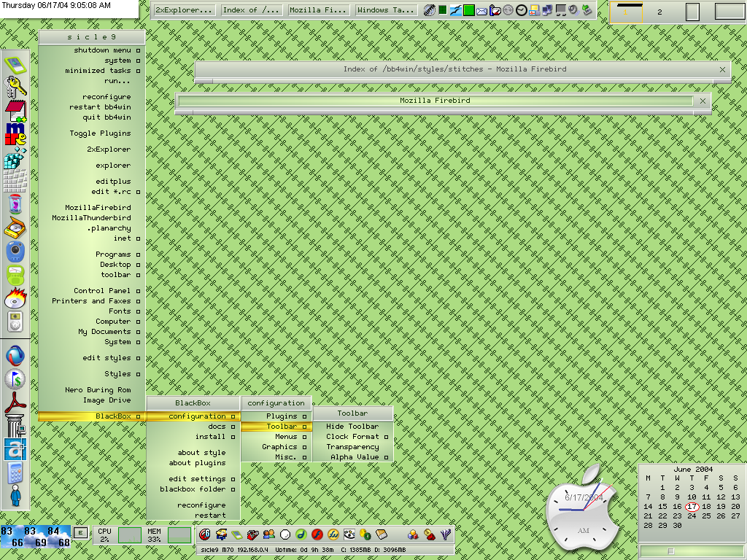Open the pink recycle bin icon
747x560 pixels.
click(15, 204)
